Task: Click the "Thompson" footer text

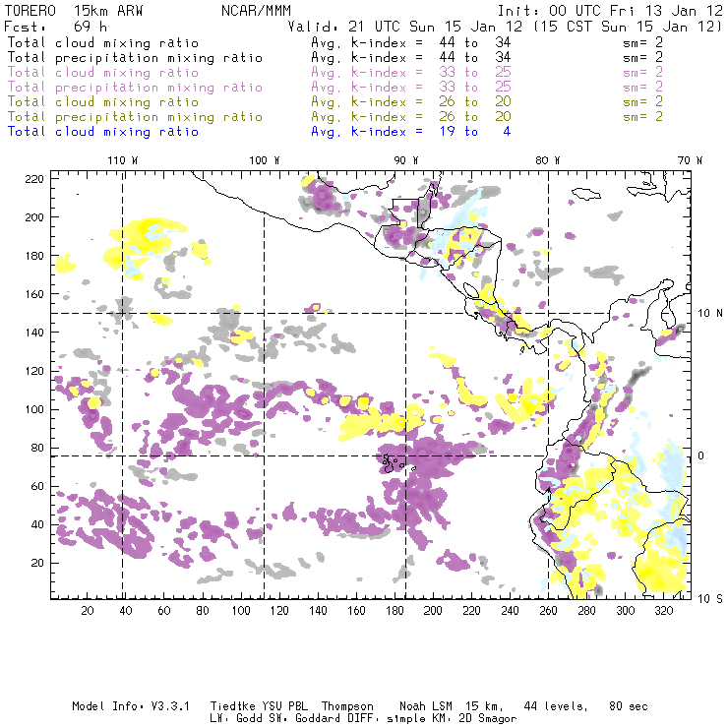Action: click(347, 707)
